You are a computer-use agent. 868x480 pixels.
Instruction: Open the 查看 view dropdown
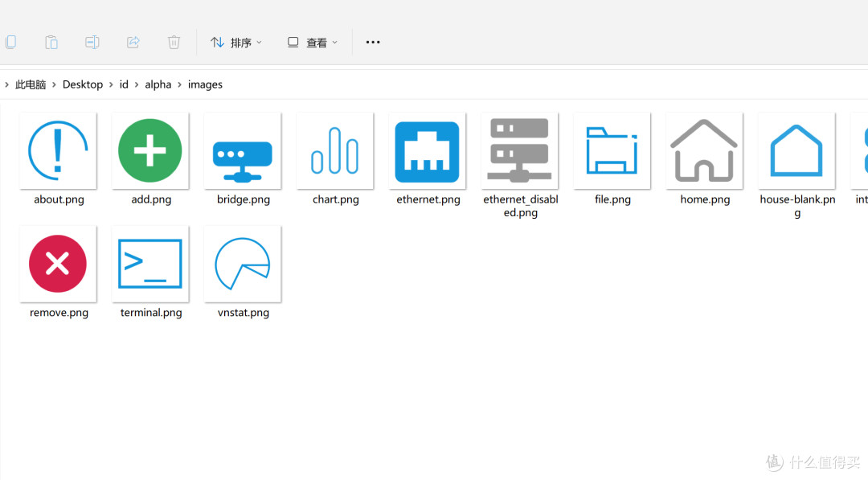point(313,43)
